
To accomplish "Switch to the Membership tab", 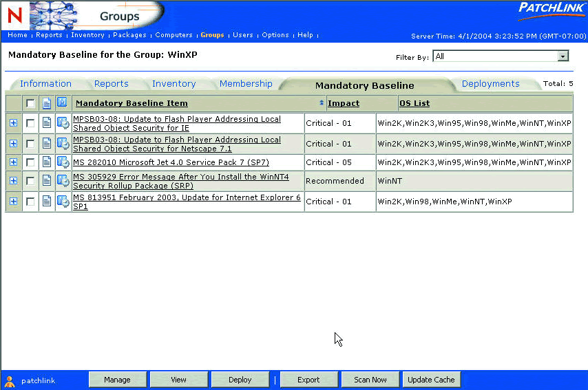I will 246,83.
